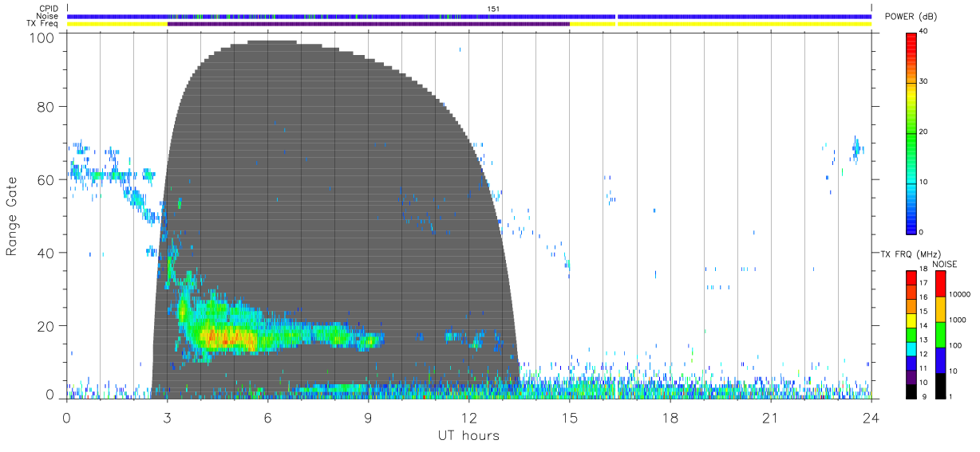Click the x-axis tick label '12'

468,418
